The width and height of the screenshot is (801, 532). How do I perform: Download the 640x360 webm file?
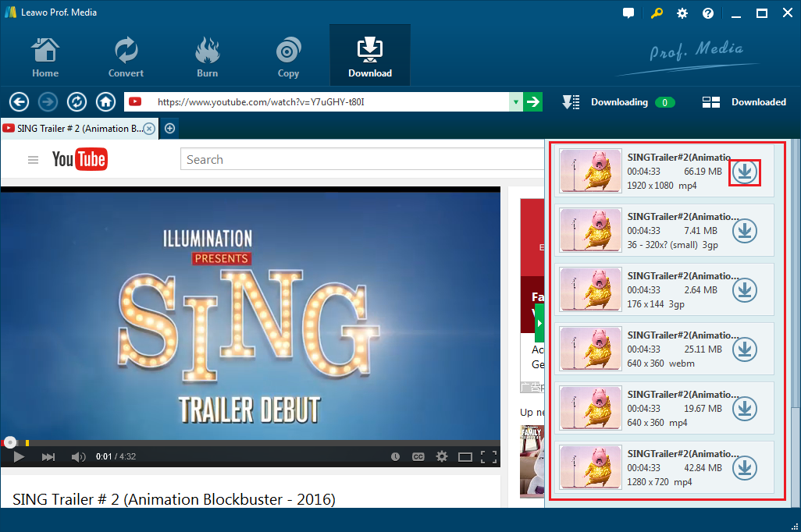tap(744, 349)
